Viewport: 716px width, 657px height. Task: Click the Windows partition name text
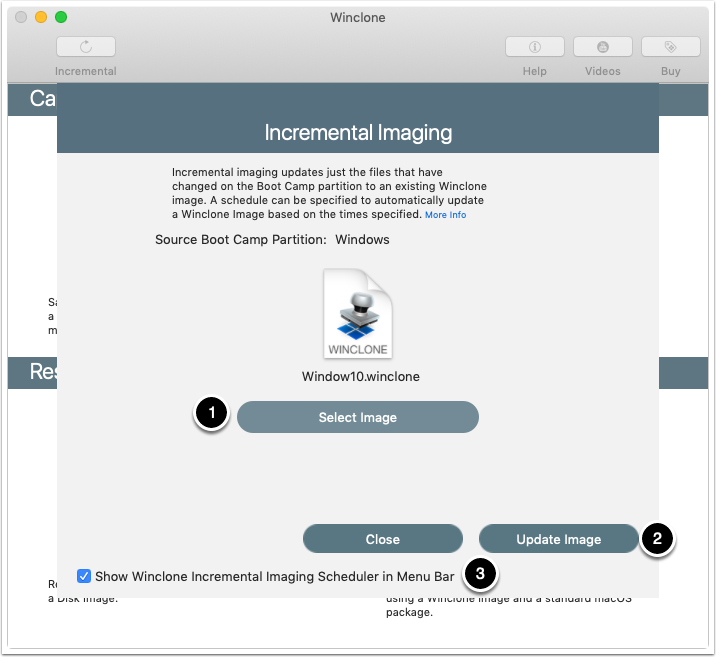pyautogui.click(x=362, y=240)
